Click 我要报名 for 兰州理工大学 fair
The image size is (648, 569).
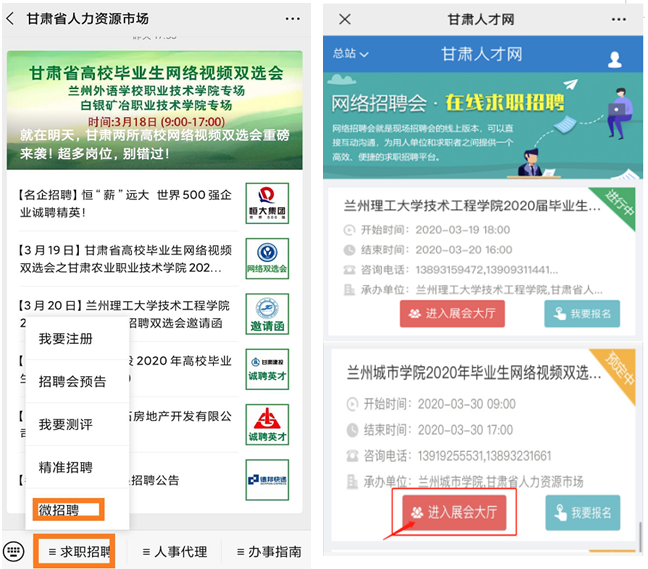tap(582, 314)
